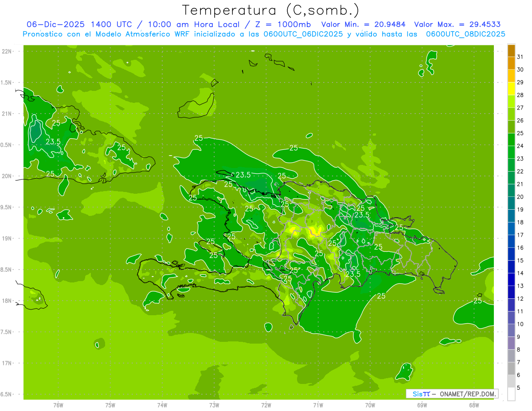Screen dimensions: 532x411
Task: Select valid-until time "0600UTC_08DIC2025"
Action: coord(465,34)
